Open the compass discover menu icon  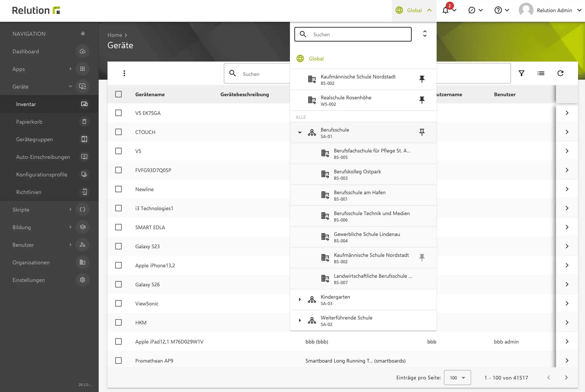tap(472, 10)
